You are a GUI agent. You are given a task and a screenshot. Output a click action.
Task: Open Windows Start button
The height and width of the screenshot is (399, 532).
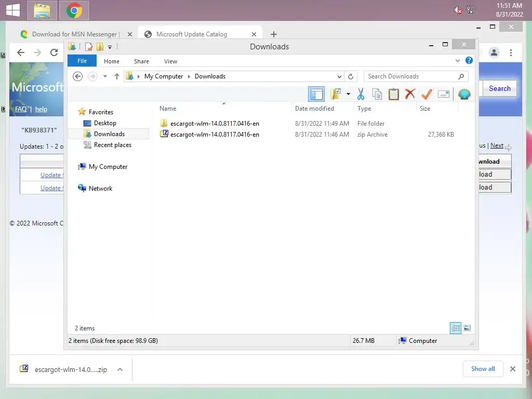point(13,10)
